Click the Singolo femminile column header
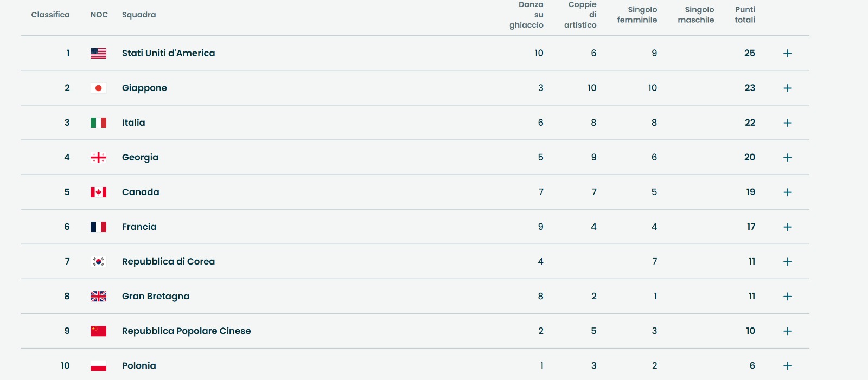 [x=637, y=15]
